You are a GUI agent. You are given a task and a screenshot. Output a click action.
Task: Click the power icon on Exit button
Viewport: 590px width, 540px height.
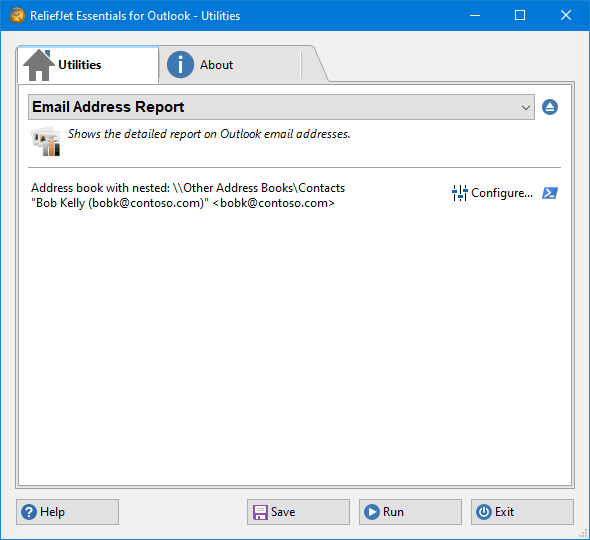[x=484, y=512]
